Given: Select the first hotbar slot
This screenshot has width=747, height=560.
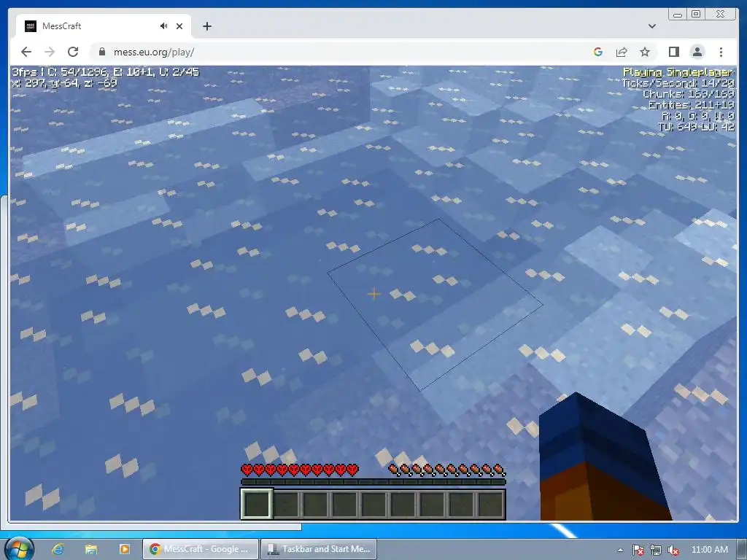Looking at the screenshot, I should [x=257, y=504].
